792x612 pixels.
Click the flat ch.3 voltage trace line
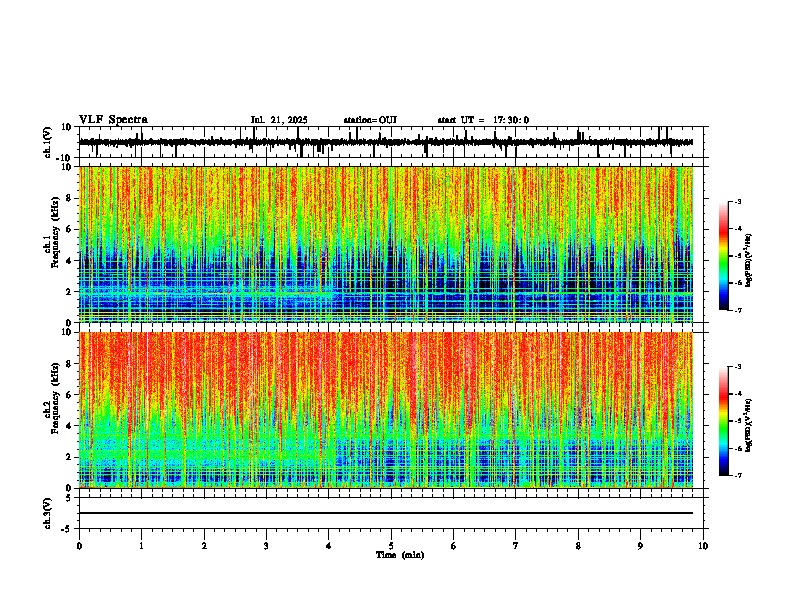pos(386,513)
